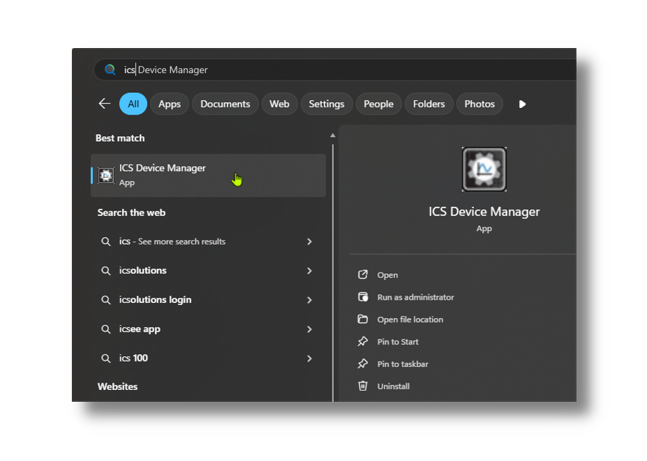Viewport: 647px width, 461px height.
Task: Click the results list vertical scrollbar
Action: point(333,272)
